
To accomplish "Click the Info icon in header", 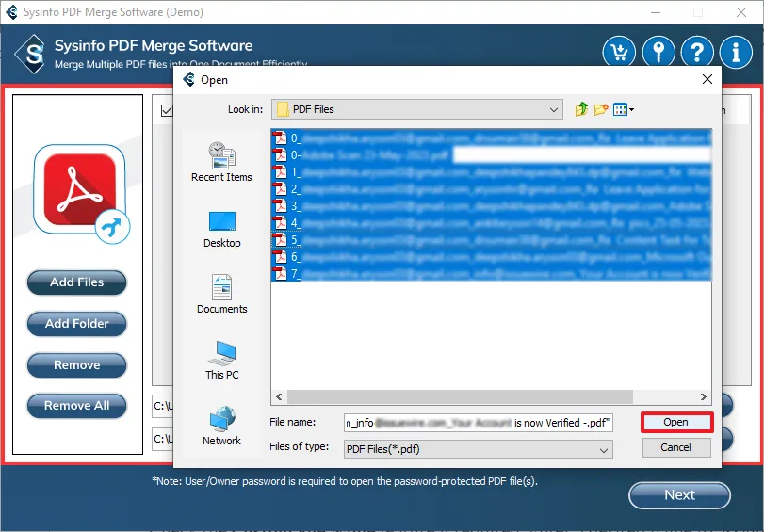I will pos(736,52).
